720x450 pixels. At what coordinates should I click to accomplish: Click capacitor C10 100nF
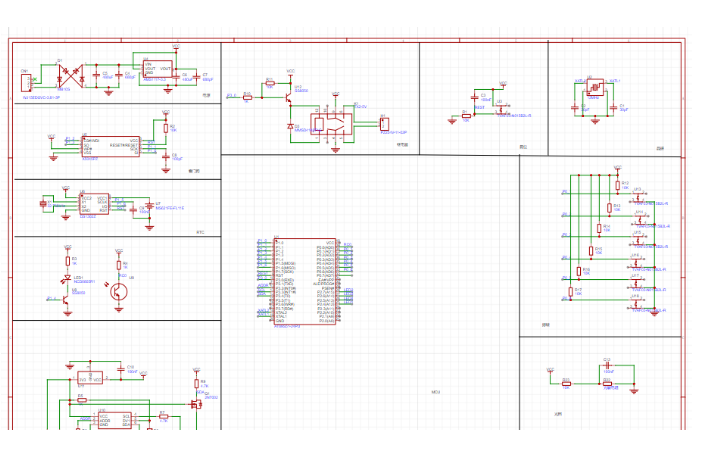point(121,368)
